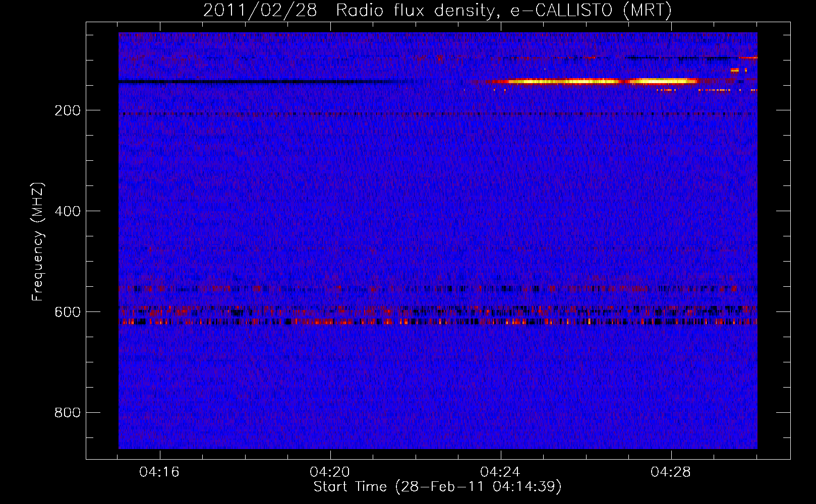Click the 04:16 time tick label
816x504 pixels.
click(159, 472)
